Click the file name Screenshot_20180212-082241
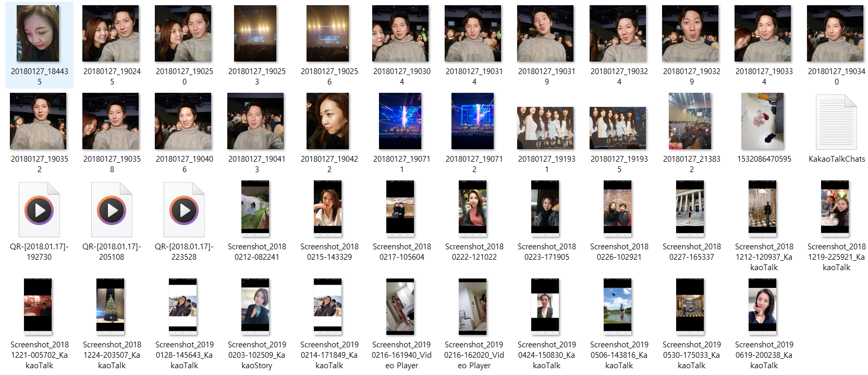Image resolution: width=868 pixels, height=375 pixels. 256,252
